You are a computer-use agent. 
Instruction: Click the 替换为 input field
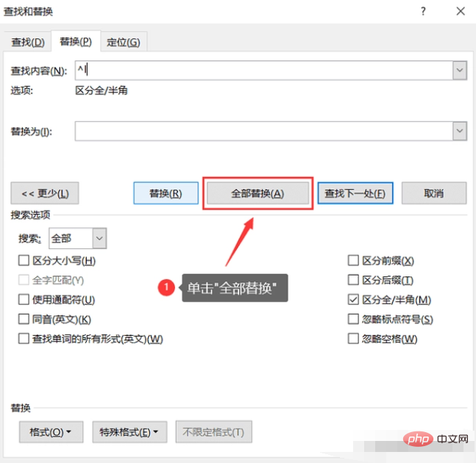[263, 132]
